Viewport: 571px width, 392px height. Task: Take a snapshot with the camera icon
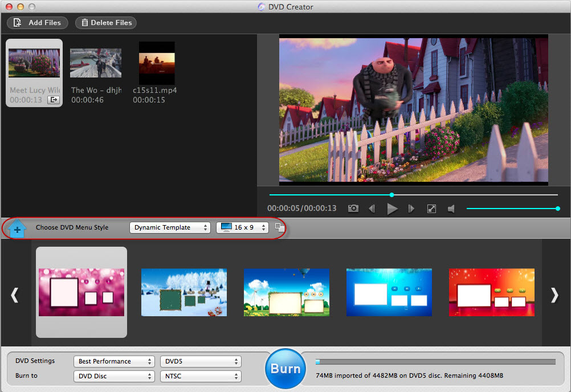[353, 209]
